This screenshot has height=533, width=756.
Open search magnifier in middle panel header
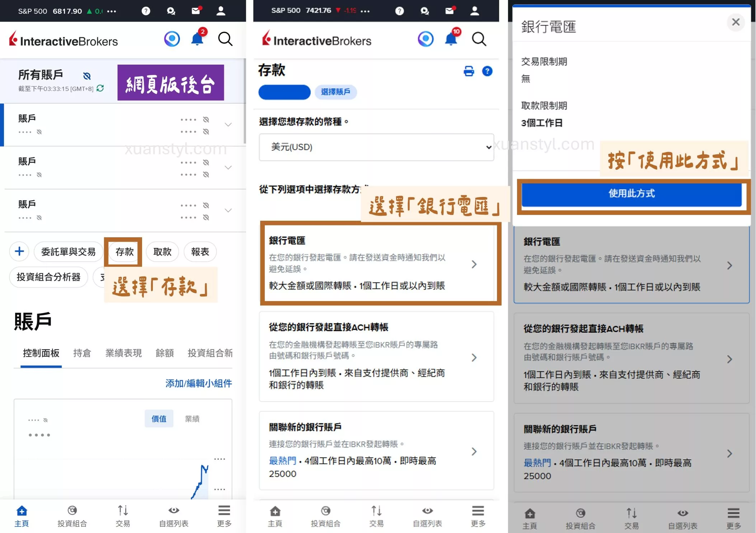[x=479, y=39]
